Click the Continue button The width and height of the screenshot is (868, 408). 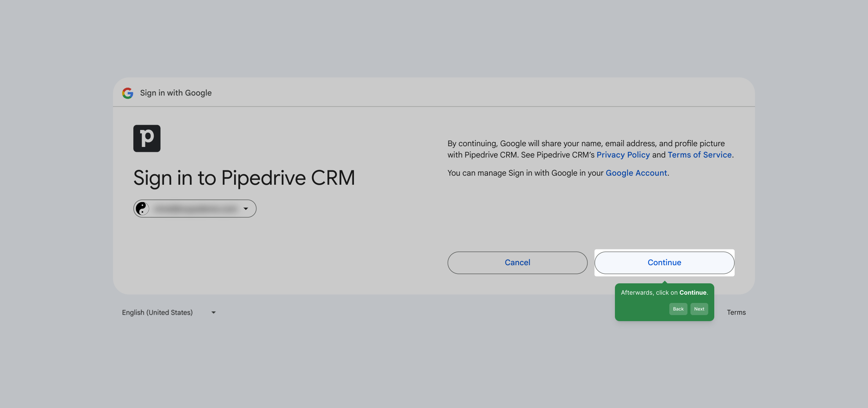point(664,263)
